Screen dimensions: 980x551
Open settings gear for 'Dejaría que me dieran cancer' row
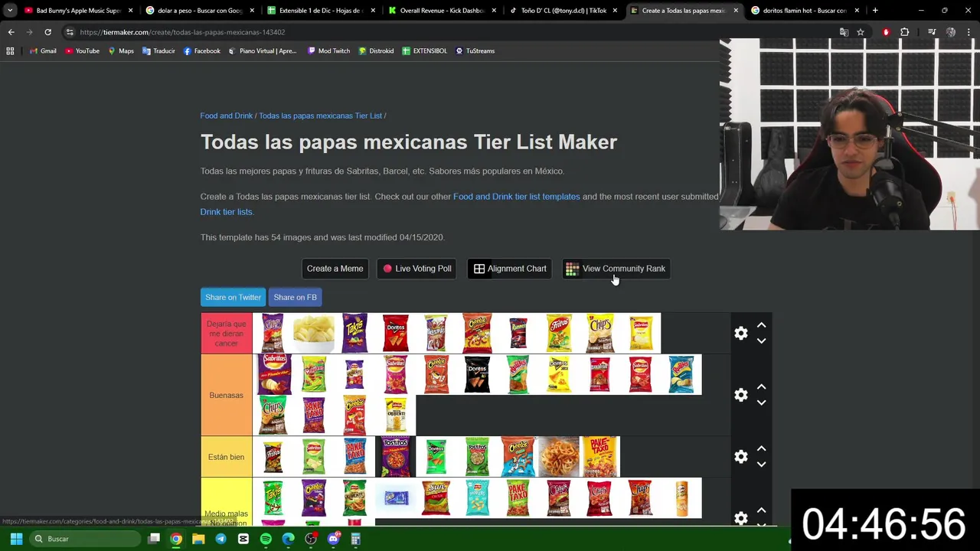741,333
